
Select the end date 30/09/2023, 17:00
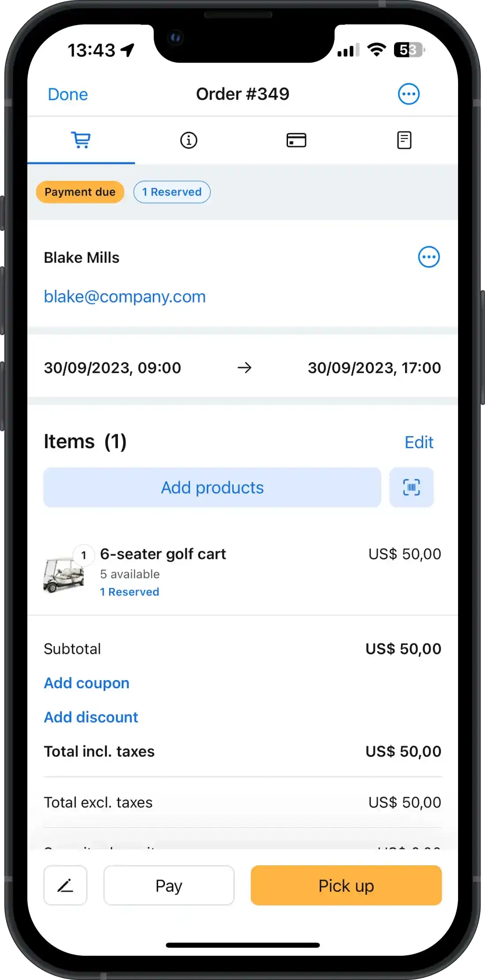point(374,368)
